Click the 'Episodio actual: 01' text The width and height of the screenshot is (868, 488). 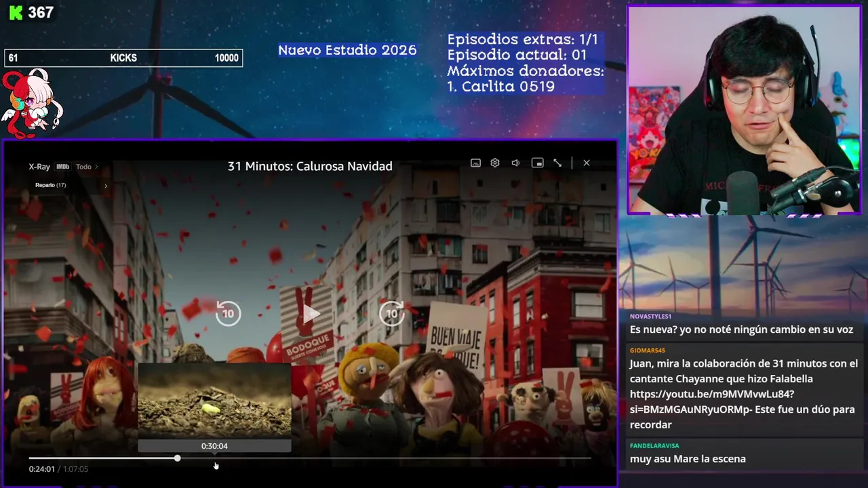click(517, 55)
